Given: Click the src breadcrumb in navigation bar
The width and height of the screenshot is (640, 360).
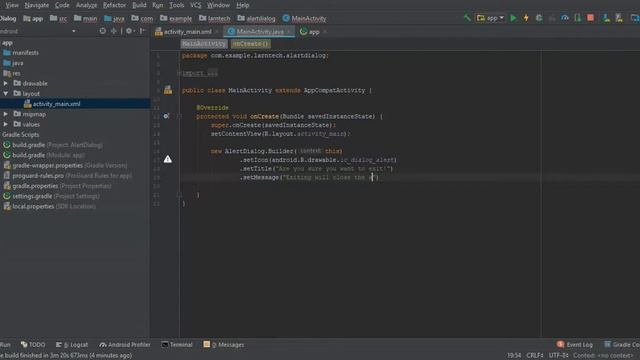Looking at the screenshot, I should point(58,18).
